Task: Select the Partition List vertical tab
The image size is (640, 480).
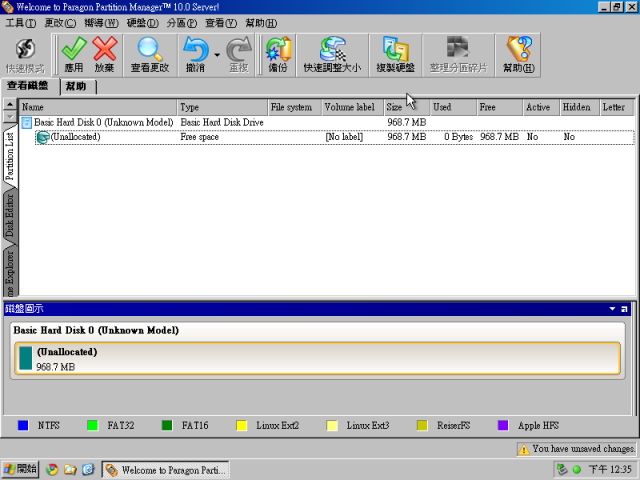Action: (9, 157)
